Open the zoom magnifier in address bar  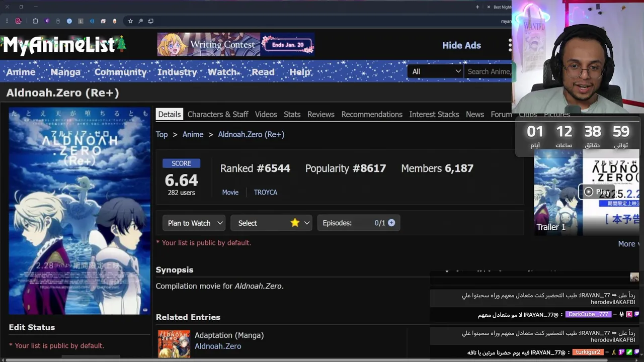pos(140,21)
